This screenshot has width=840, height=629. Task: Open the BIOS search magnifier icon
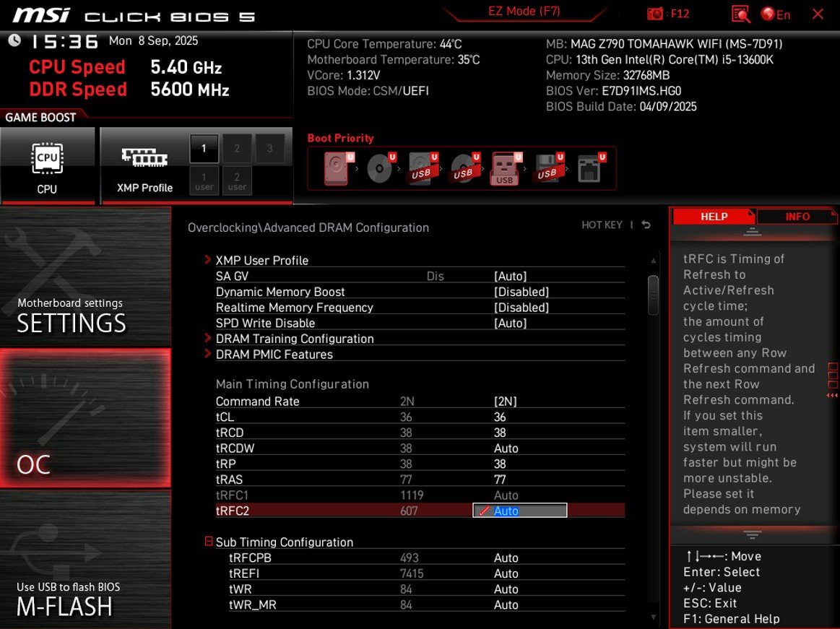pyautogui.click(x=741, y=14)
